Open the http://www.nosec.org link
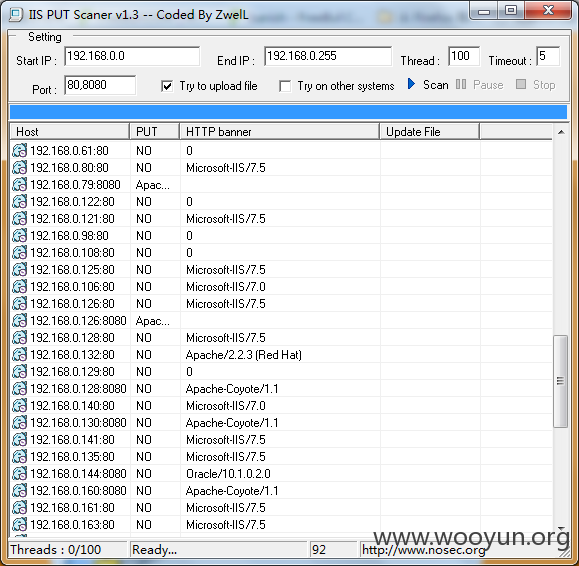The image size is (579, 566). click(x=423, y=550)
